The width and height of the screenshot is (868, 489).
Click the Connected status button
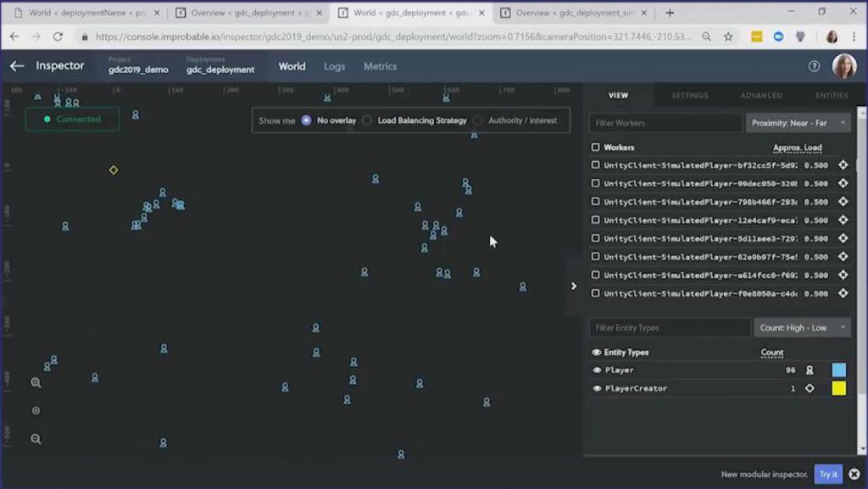73,119
